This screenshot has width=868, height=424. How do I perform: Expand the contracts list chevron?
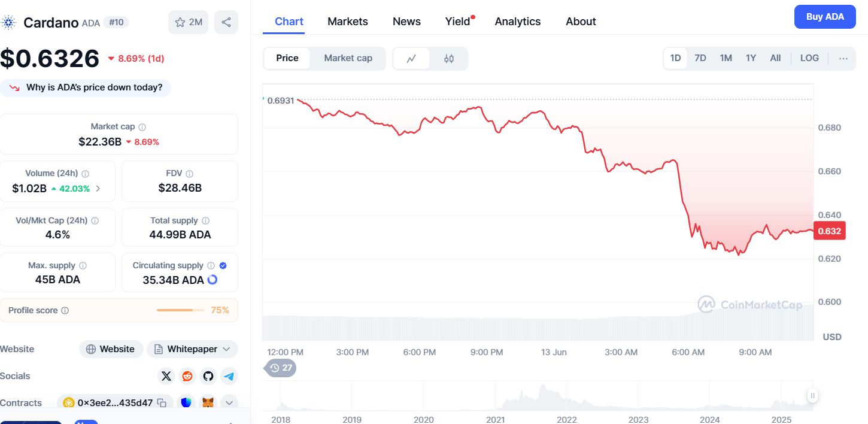point(229,403)
